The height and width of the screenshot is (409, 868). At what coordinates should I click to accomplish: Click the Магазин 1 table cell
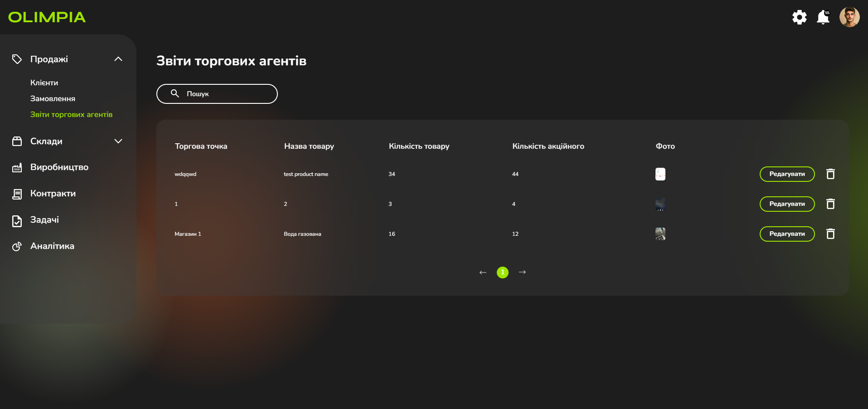coord(188,234)
